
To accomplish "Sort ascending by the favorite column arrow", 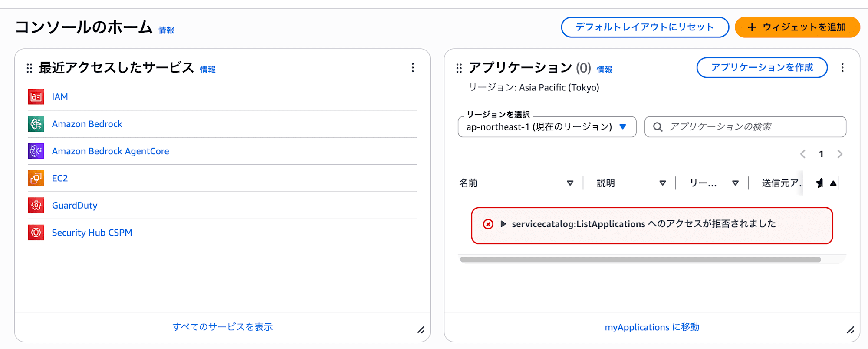I will [x=833, y=183].
